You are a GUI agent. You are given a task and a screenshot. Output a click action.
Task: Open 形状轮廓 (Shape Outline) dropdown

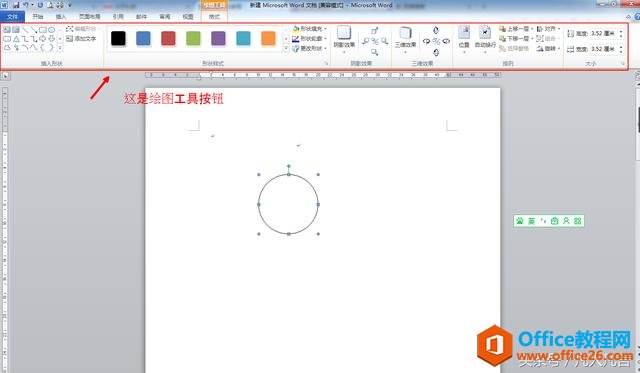point(310,38)
